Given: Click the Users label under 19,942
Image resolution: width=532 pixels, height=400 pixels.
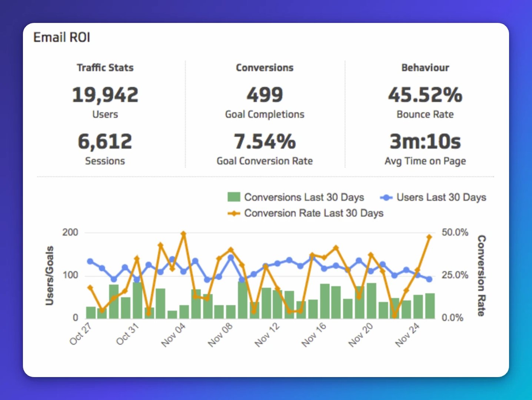Looking at the screenshot, I should pyautogui.click(x=105, y=114).
